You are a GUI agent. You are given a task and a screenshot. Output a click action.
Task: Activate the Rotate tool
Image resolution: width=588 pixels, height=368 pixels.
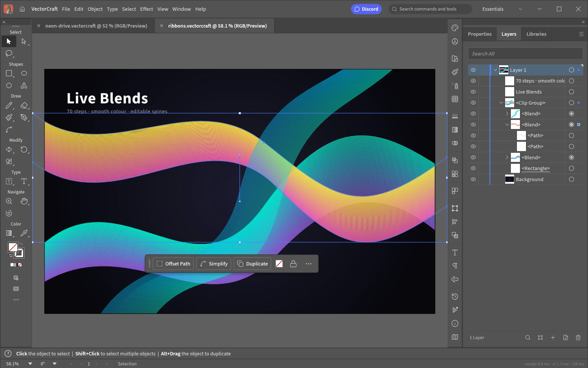[x=24, y=150]
